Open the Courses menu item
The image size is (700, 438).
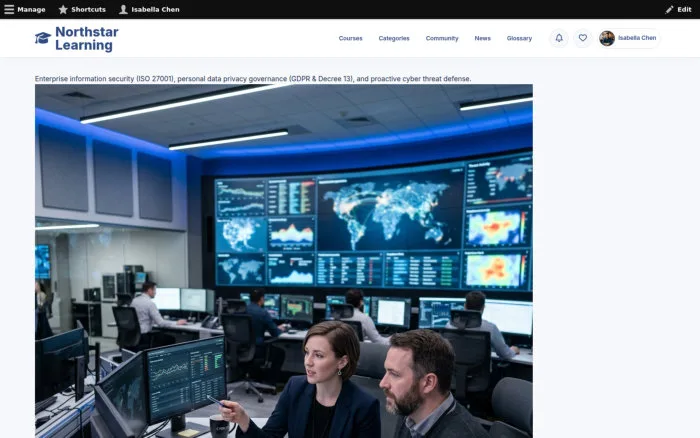tap(350, 38)
